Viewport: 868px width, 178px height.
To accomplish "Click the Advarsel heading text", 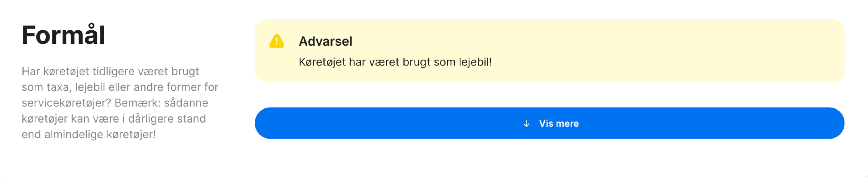I will 326,41.
